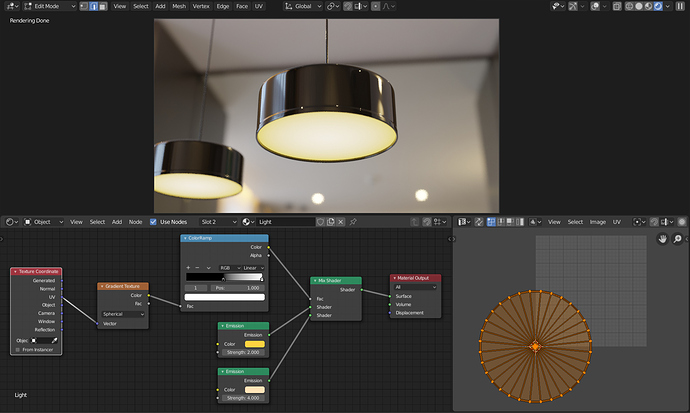690x413 pixels.
Task: Open the RGB color mode dropdown
Action: pyautogui.click(x=230, y=267)
